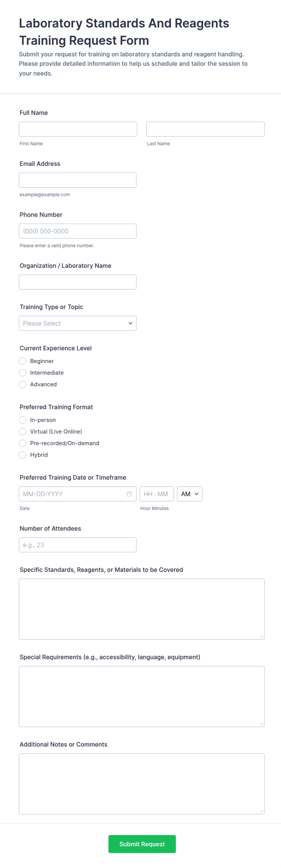The image size is (281, 868).
Task: Select Virtual (Live Online) training format
Action: 23,432
